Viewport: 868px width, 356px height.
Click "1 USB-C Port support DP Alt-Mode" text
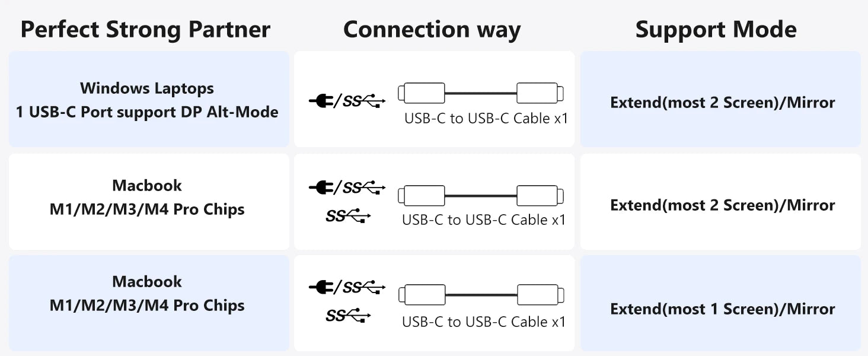pyautogui.click(x=147, y=112)
